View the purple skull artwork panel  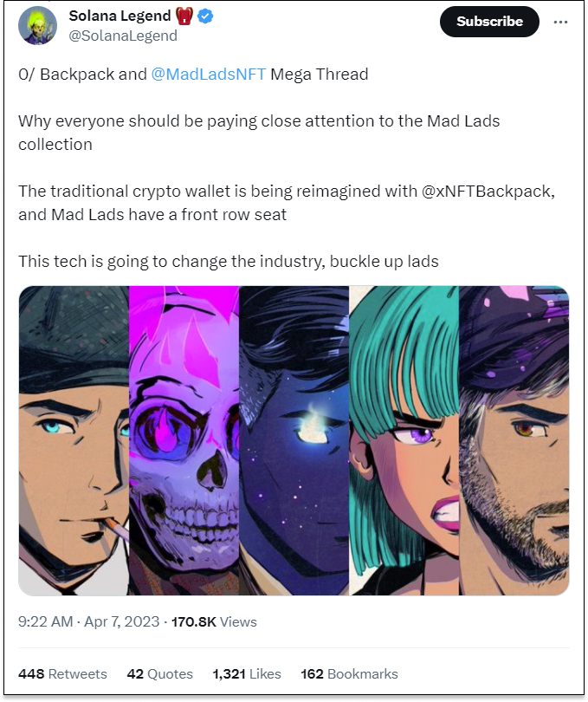coord(184,440)
